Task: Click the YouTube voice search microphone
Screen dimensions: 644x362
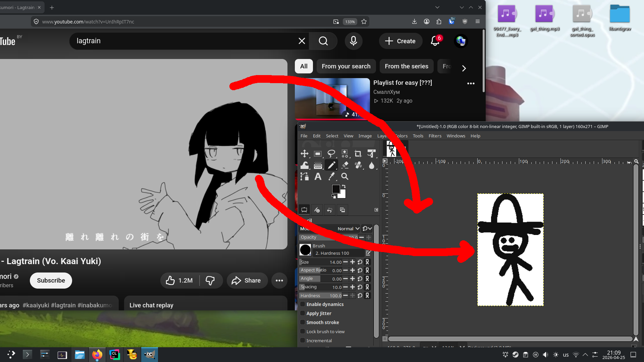Action: pyautogui.click(x=354, y=41)
